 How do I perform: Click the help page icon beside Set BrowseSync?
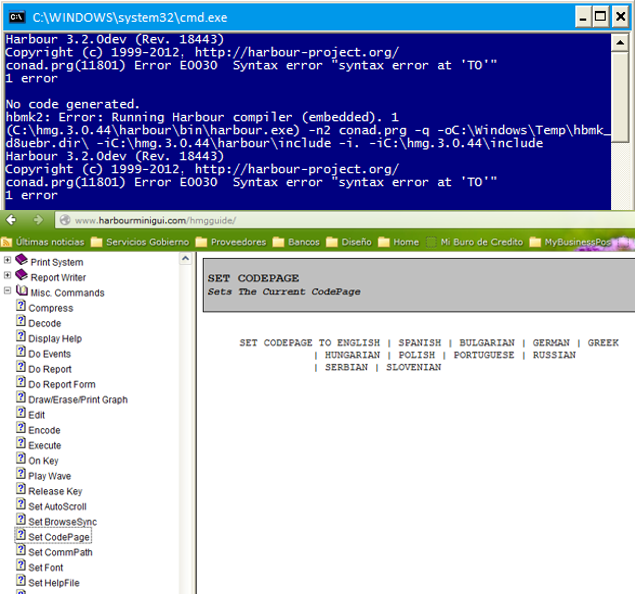pos(21,519)
